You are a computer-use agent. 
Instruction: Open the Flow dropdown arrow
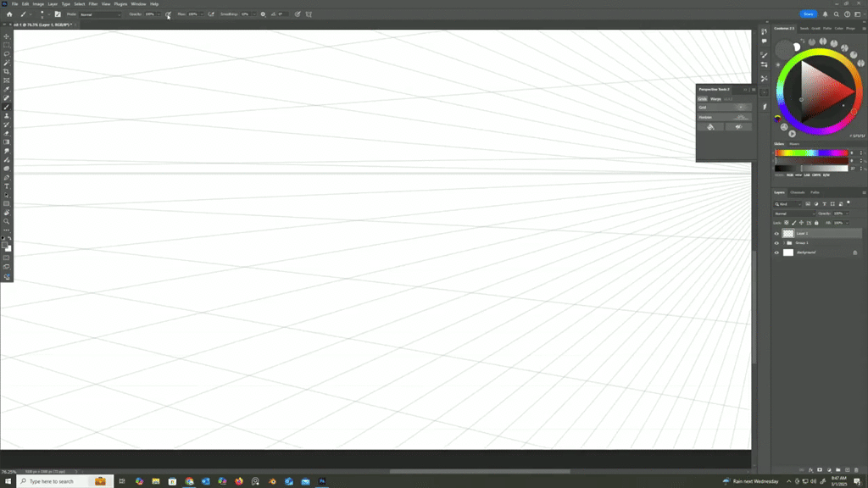[x=202, y=14]
